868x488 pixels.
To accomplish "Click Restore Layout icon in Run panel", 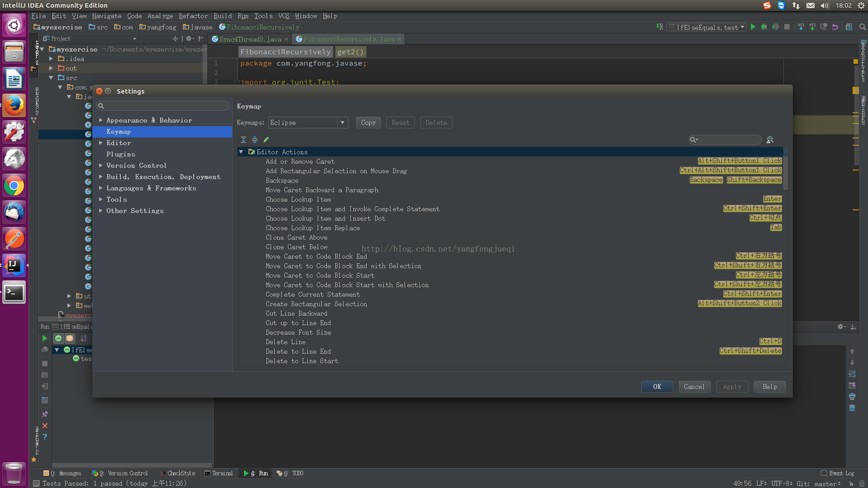I will click(45, 400).
